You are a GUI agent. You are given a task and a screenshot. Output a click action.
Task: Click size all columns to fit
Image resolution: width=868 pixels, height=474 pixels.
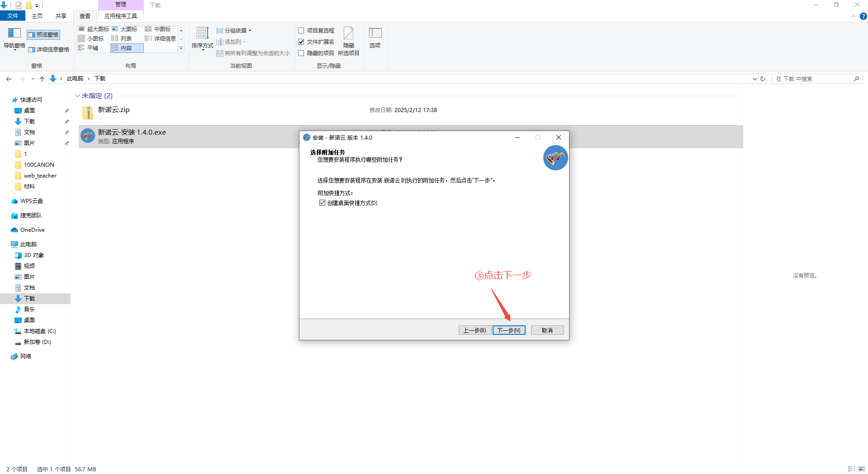(x=253, y=53)
